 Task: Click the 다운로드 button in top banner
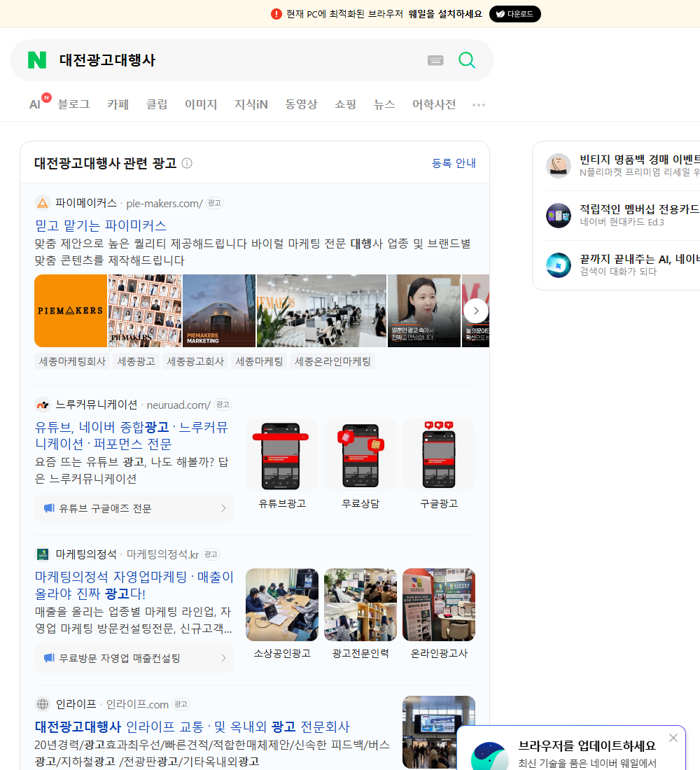click(x=514, y=14)
